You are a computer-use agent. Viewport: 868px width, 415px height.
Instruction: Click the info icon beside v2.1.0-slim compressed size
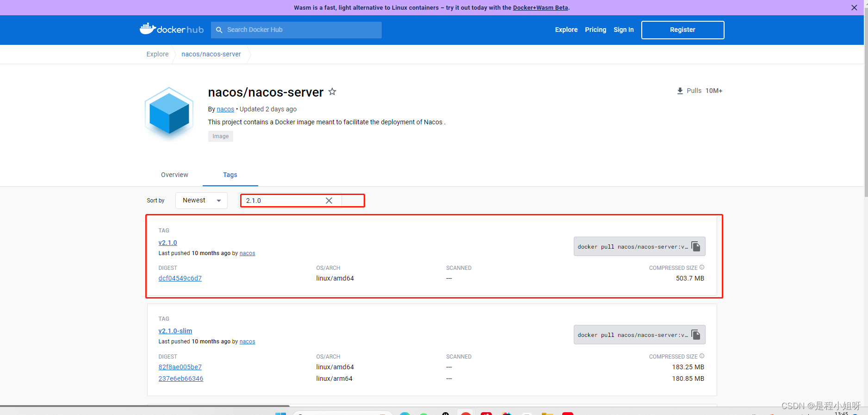click(x=702, y=356)
